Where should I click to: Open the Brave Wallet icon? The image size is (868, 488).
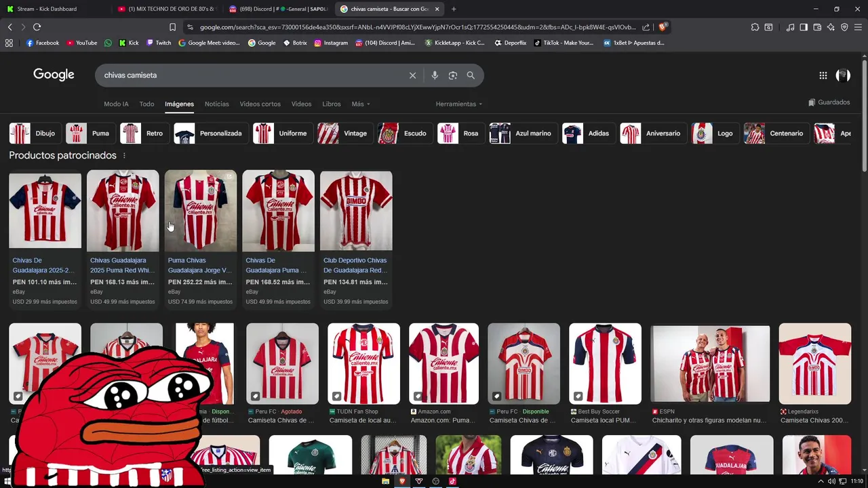pos(817,27)
